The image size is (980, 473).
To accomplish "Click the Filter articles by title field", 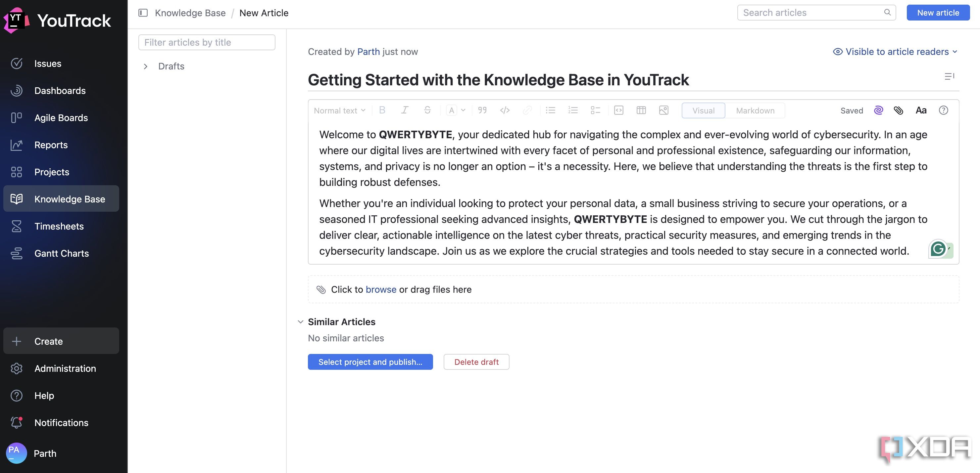I will [x=207, y=42].
